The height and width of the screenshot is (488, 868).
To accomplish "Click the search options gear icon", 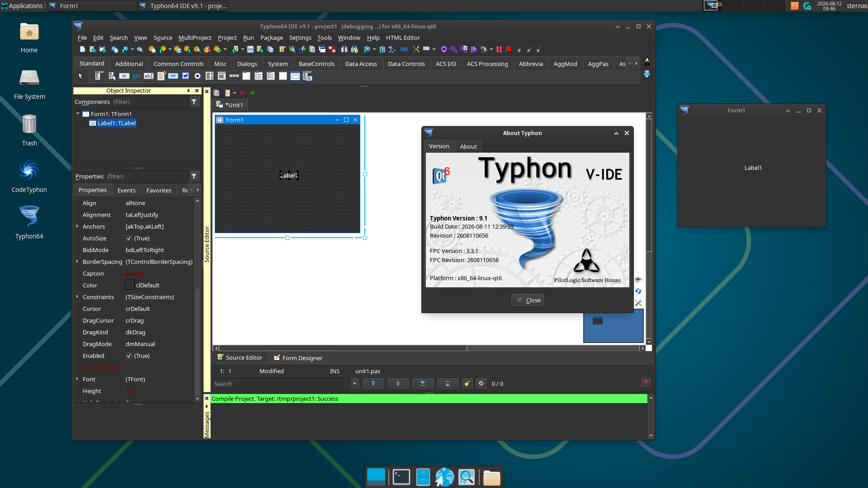I will pyautogui.click(x=481, y=384).
